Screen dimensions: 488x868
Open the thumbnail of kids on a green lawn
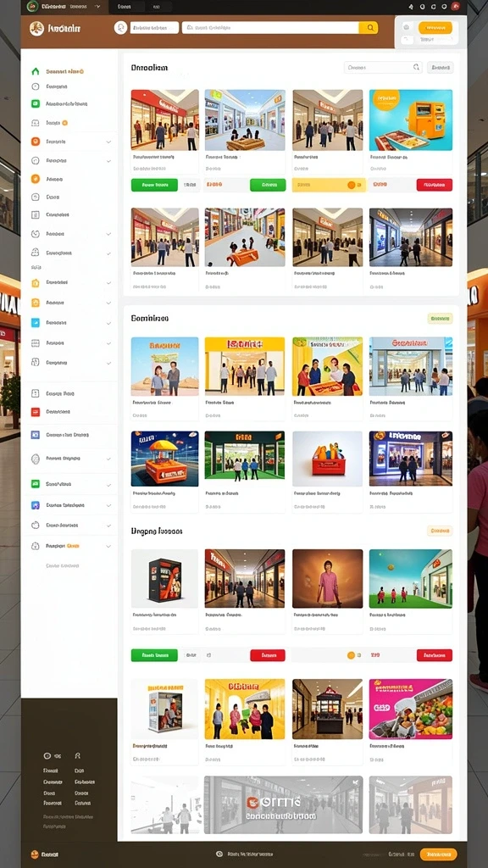[411, 578]
